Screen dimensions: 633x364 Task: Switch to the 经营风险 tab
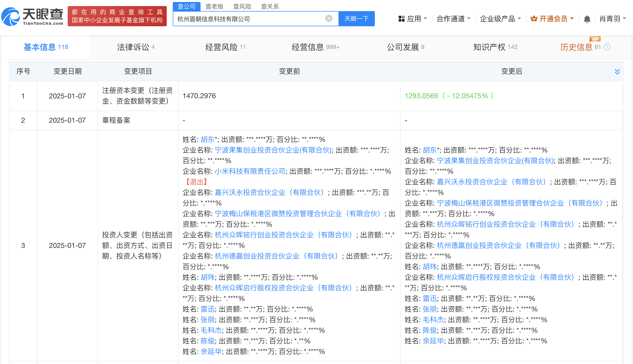point(225,47)
